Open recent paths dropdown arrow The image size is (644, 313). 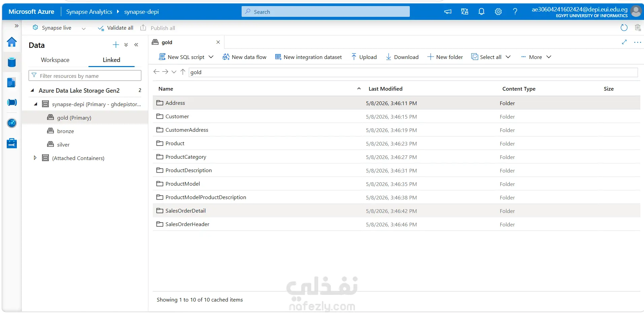click(x=174, y=72)
